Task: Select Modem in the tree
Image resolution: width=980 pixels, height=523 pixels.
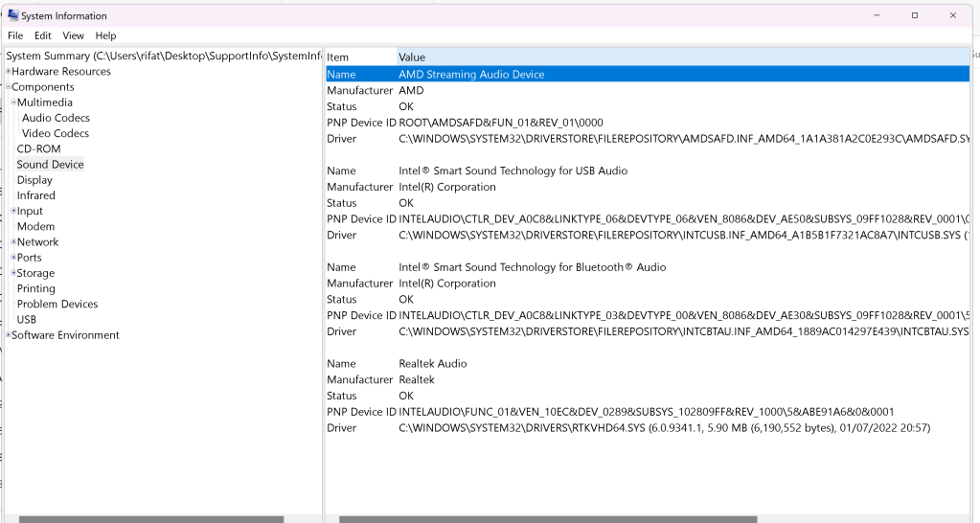Action: 35,226
